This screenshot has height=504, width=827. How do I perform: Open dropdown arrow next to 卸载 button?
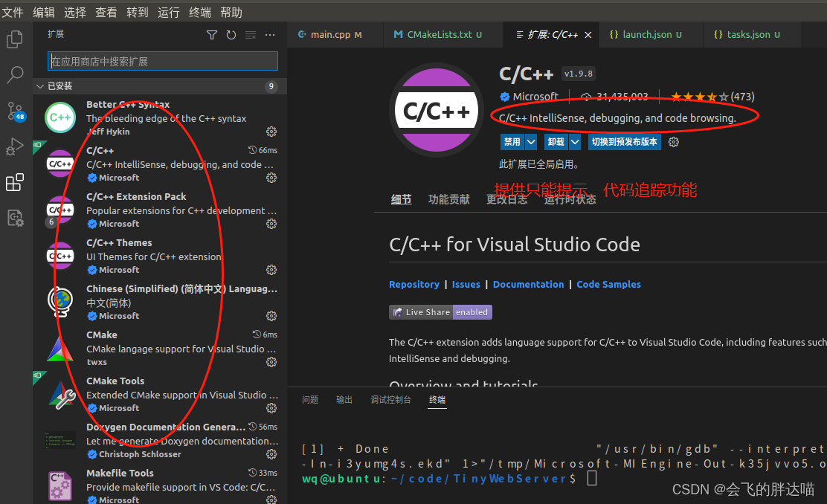[x=575, y=142]
